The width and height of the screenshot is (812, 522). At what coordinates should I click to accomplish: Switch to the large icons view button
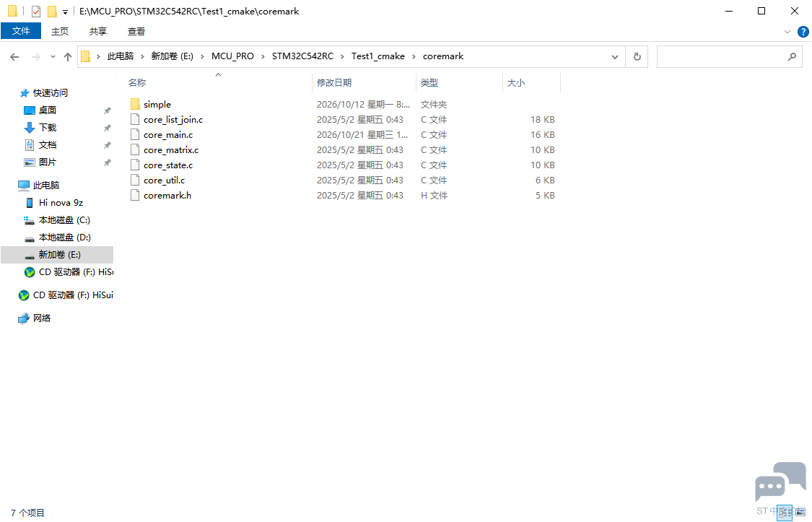click(x=800, y=513)
